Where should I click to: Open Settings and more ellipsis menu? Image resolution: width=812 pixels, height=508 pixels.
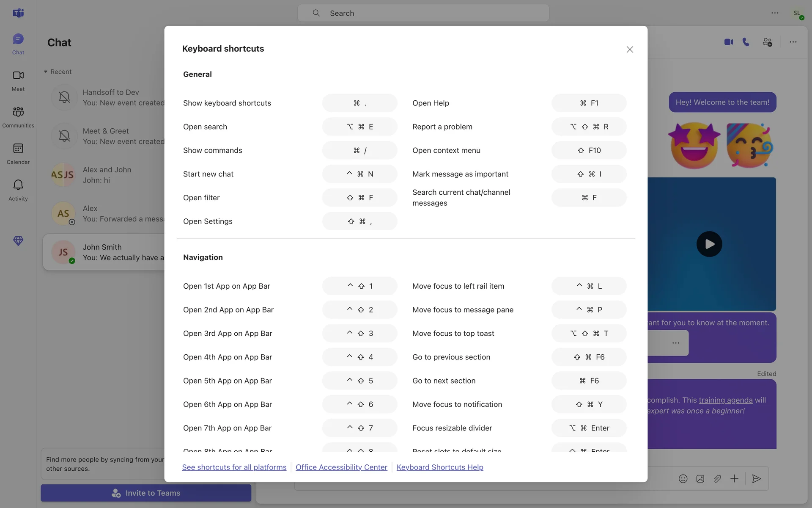[x=775, y=13]
